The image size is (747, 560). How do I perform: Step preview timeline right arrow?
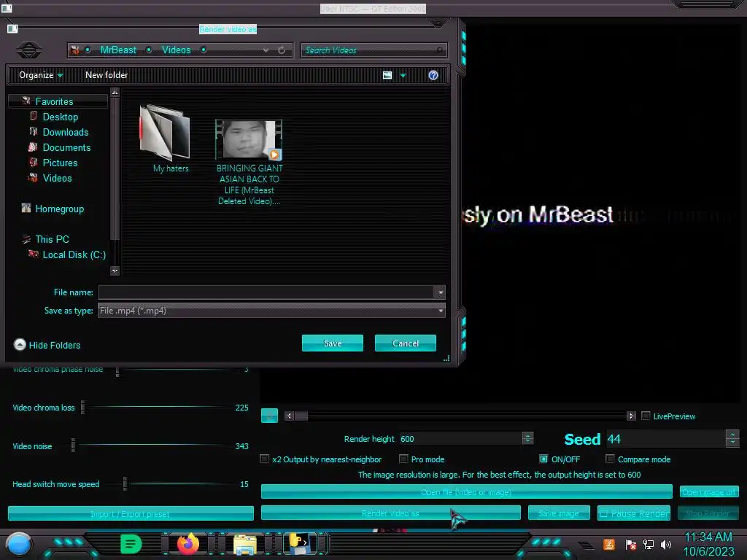(631, 416)
